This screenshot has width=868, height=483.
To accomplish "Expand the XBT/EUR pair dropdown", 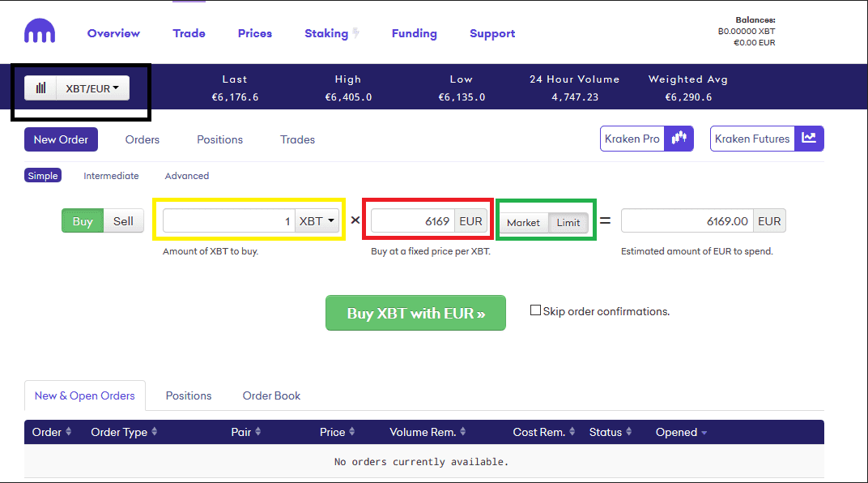I will 92,88.
